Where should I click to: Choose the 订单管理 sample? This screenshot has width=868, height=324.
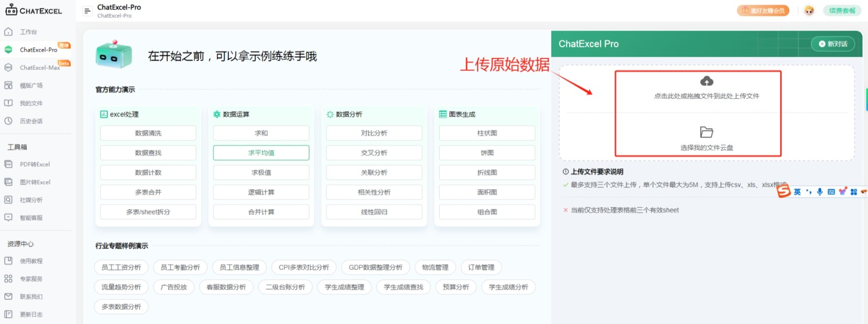tap(481, 267)
